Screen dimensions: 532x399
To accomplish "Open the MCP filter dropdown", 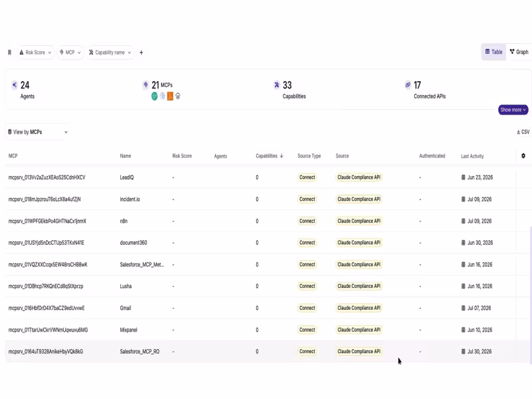I will 70,53.
